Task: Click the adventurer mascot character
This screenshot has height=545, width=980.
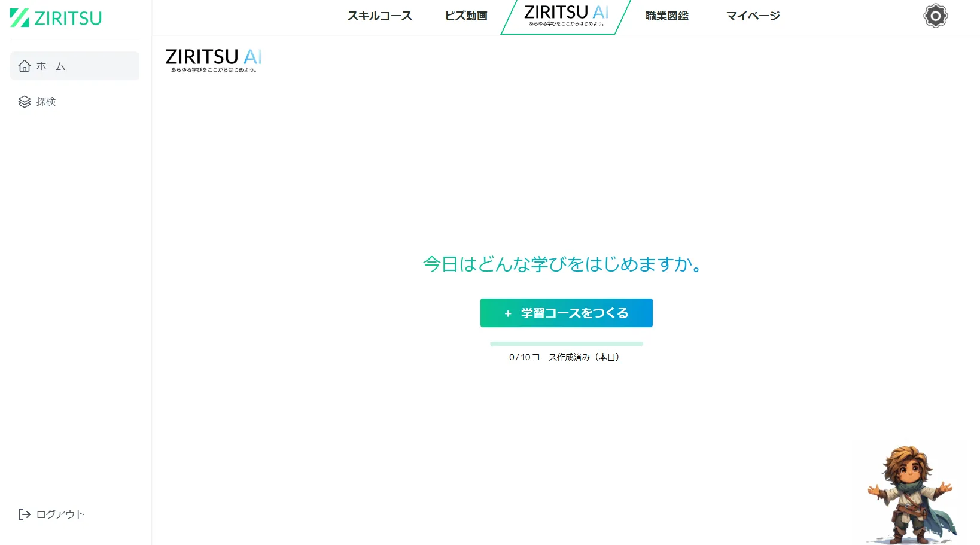Action: pyautogui.click(x=911, y=494)
